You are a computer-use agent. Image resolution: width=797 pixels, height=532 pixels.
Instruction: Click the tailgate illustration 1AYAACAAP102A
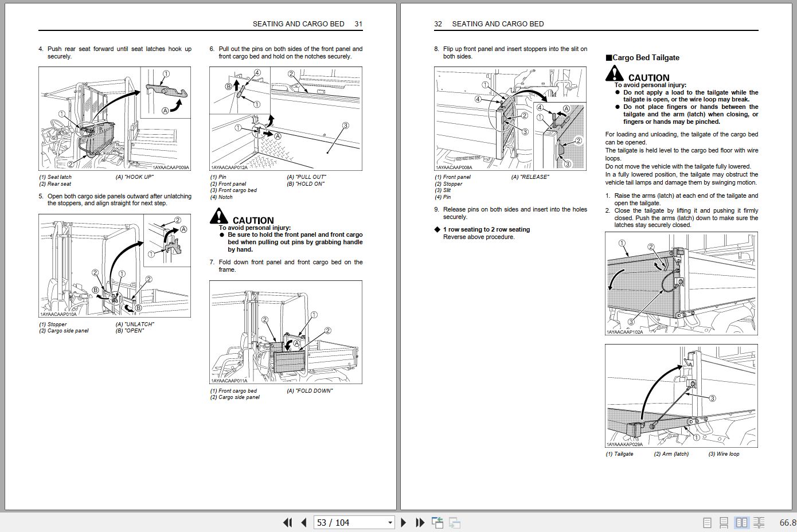(680, 284)
